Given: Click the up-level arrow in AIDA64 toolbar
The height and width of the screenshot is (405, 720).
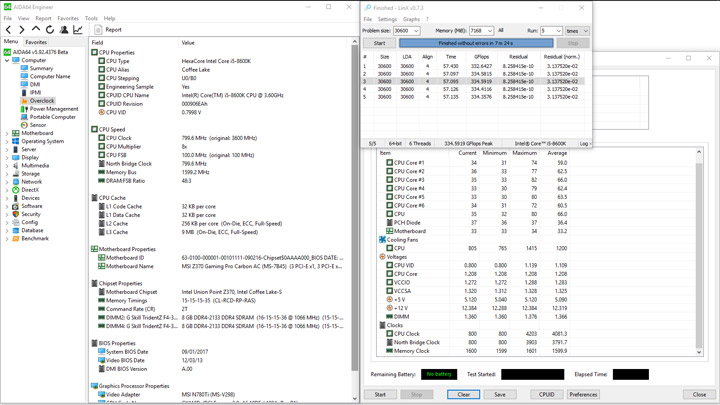Looking at the screenshot, I should click(x=35, y=29).
